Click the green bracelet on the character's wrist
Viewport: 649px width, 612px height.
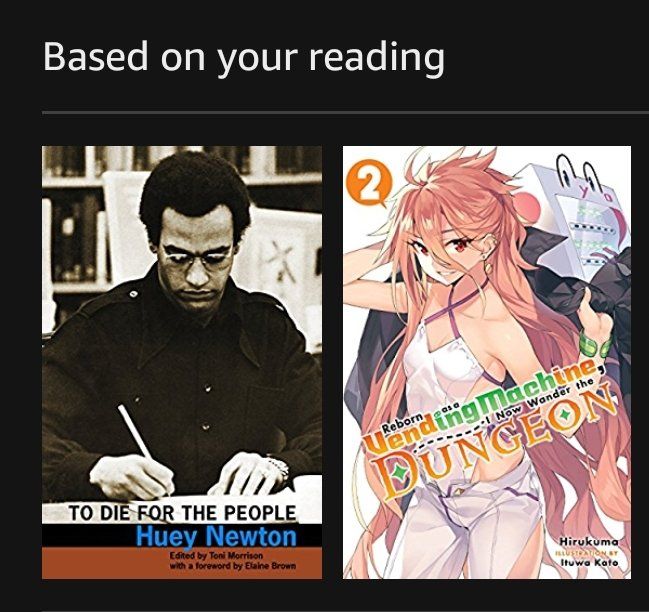point(594,344)
